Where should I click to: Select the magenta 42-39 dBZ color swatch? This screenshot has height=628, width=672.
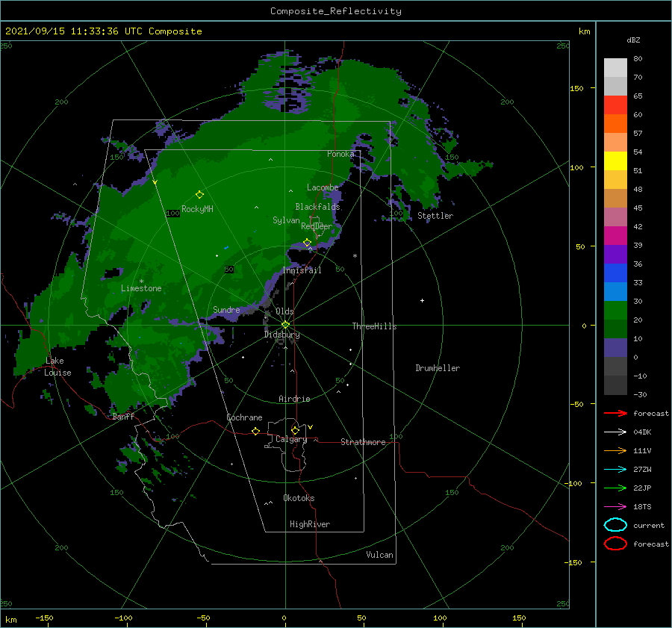pyautogui.click(x=615, y=236)
